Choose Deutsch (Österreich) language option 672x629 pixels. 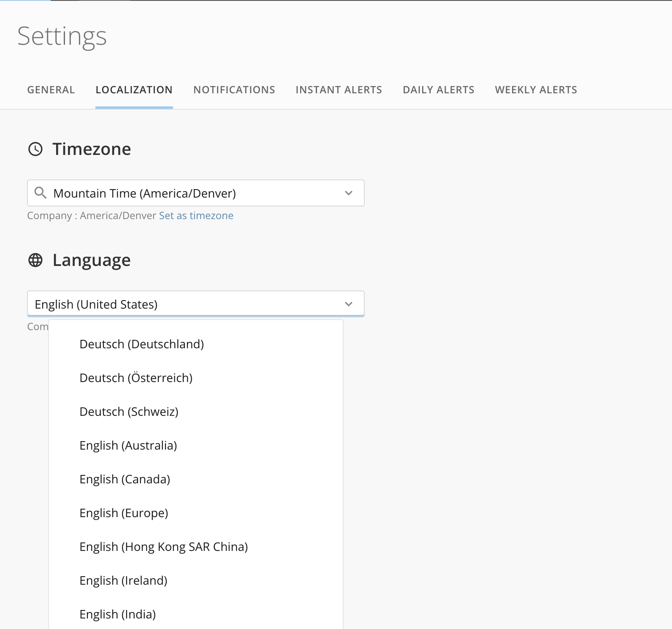[x=136, y=378]
